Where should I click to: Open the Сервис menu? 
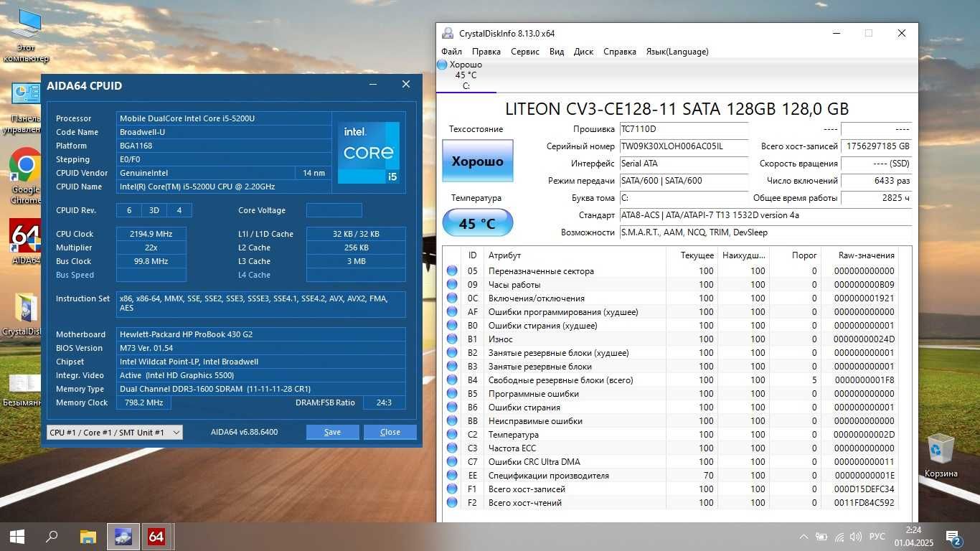pyautogui.click(x=525, y=52)
